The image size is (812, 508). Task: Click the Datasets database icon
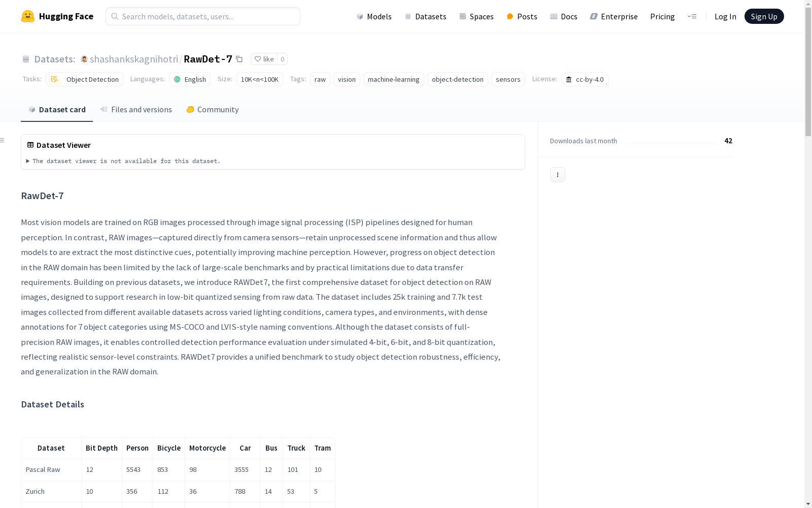coord(26,59)
